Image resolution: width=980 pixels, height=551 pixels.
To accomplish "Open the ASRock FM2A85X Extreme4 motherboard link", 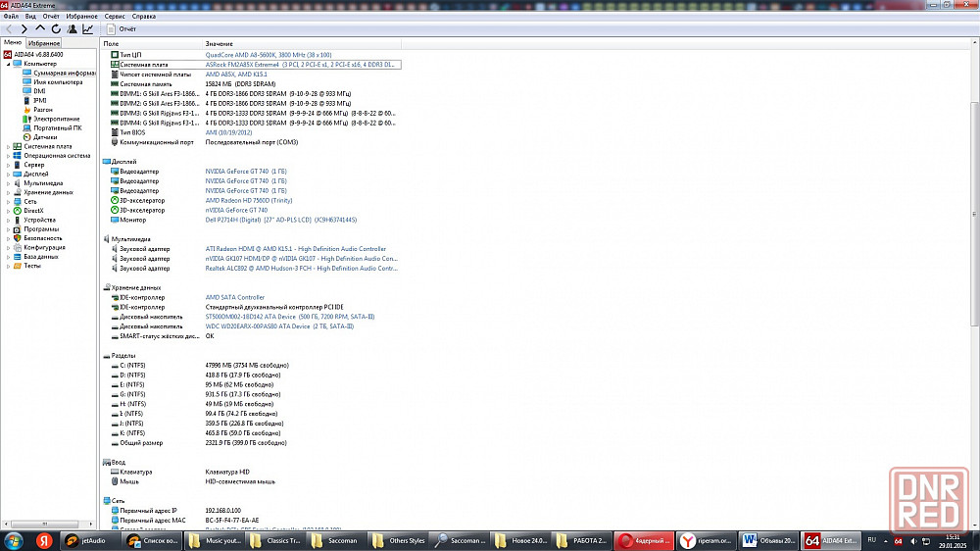I will [300, 65].
